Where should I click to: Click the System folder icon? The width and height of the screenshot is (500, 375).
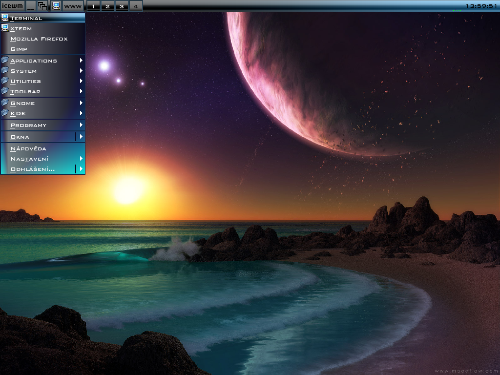point(5,71)
